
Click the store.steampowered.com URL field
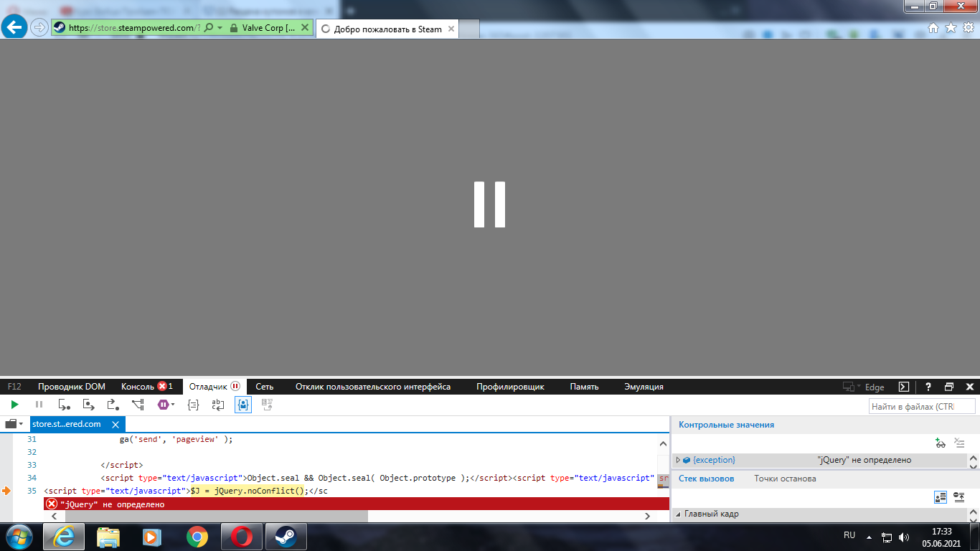133,28
